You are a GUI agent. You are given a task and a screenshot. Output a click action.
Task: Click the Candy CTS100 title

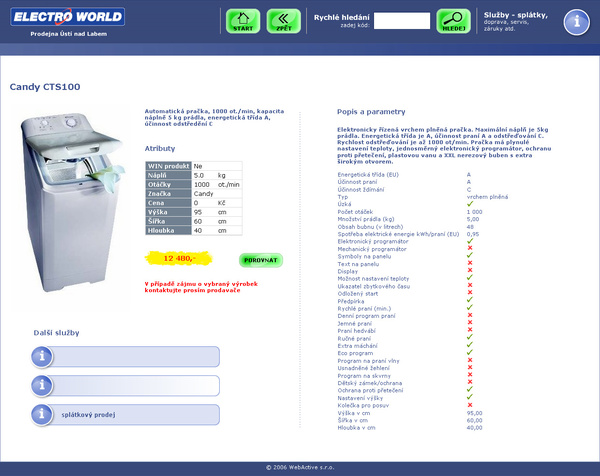(45, 87)
